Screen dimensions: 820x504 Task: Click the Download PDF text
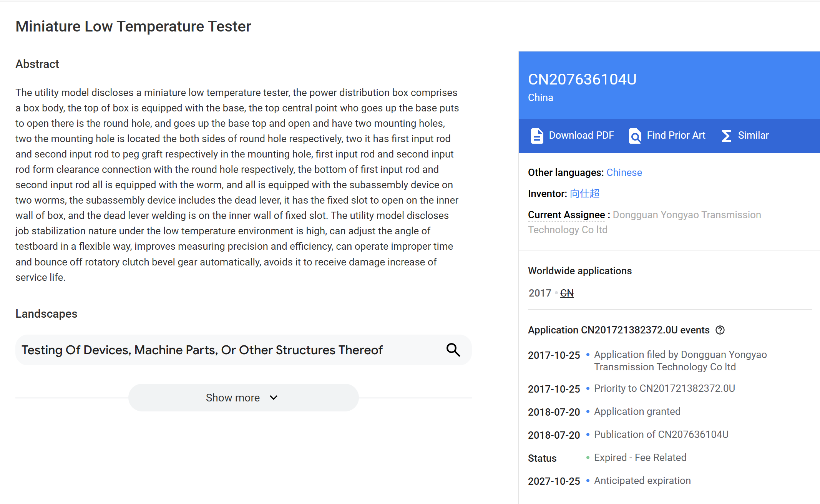coord(581,135)
